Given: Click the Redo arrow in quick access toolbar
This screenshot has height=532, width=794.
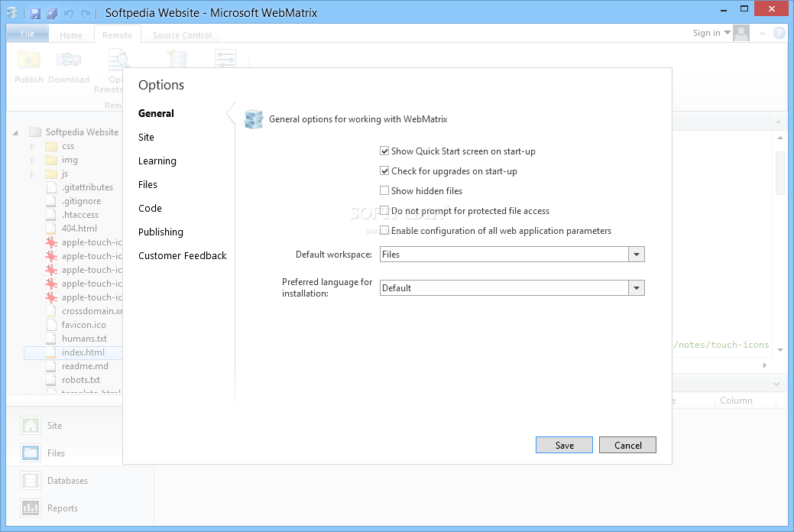Looking at the screenshot, I should pyautogui.click(x=86, y=13).
